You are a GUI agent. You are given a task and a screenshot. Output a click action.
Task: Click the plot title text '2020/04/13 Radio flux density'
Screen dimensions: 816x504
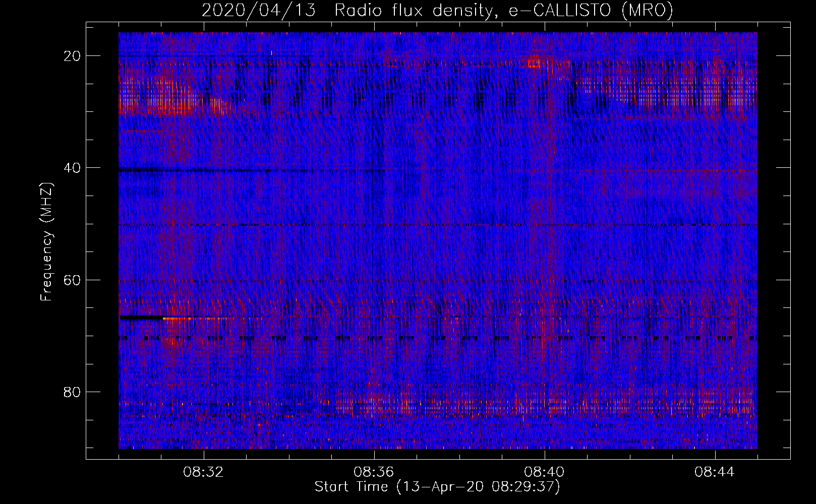346,11
